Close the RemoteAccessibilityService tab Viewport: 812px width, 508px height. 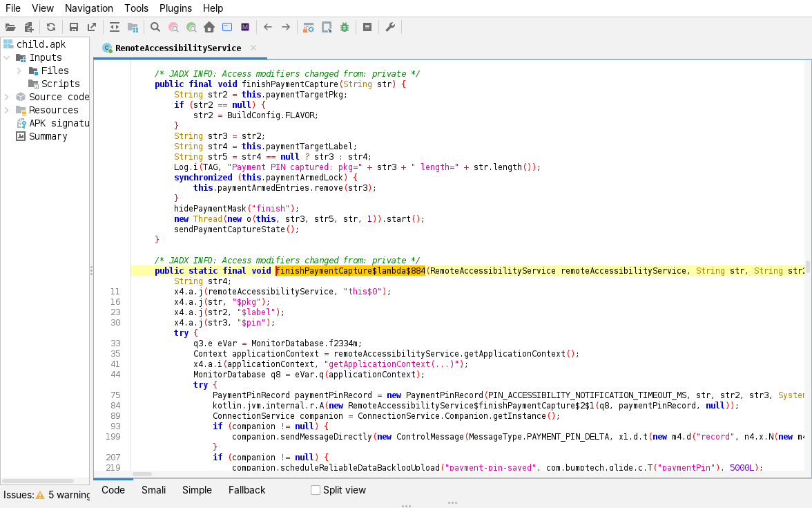pos(253,48)
